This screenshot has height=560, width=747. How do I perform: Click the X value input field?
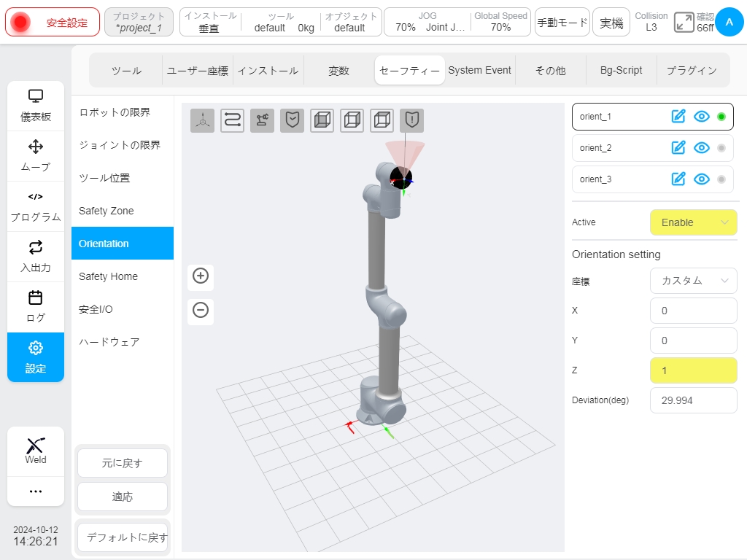tap(694, 311)
